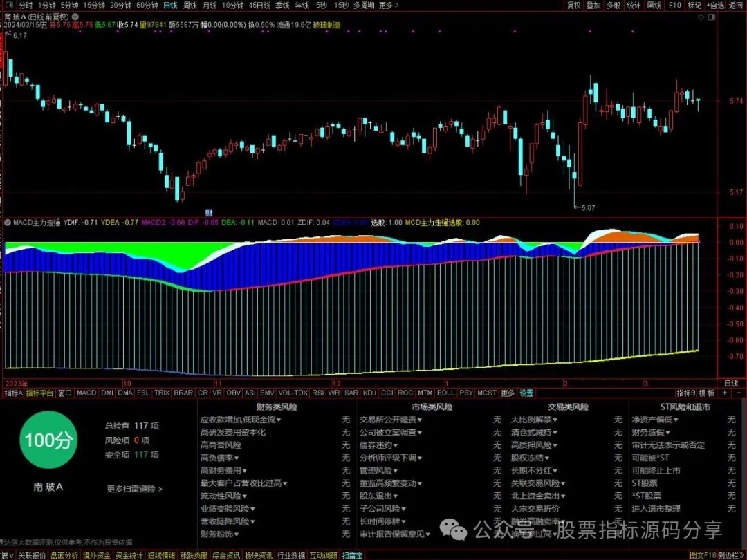
Task: Click the 模板 button
Action: point(707,393)
